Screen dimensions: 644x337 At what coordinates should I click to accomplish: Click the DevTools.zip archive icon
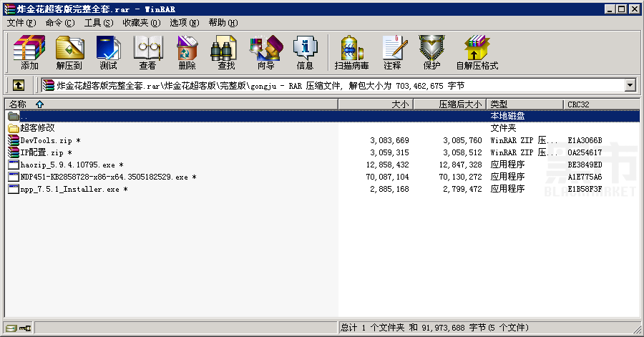pos(14,140)
